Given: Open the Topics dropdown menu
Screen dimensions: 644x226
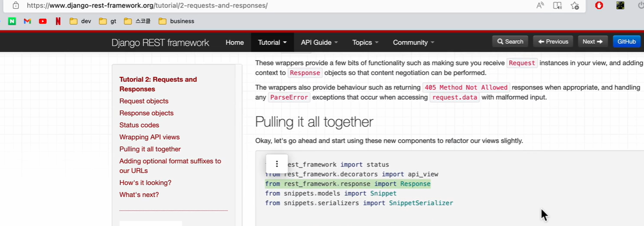Looking at the screenshot, I should pos(366,42).
